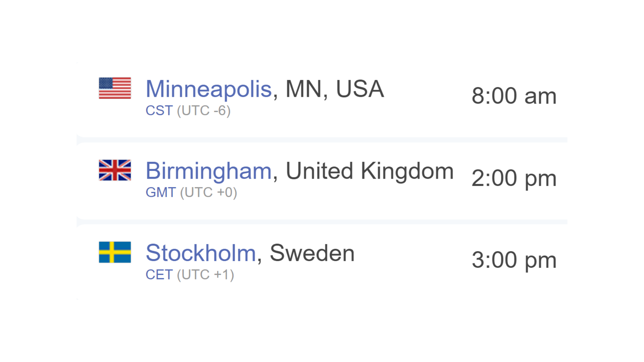The height and width of the screenshot is (362, 644).
Task: Click the United States flag icon
Action: pyautogui.click(x=115, y=88)
